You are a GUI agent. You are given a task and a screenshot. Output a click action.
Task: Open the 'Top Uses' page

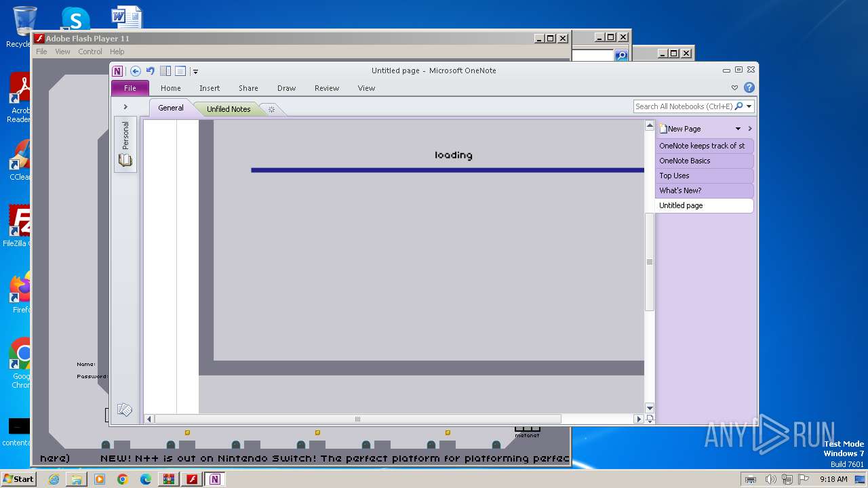click(705, 176)
